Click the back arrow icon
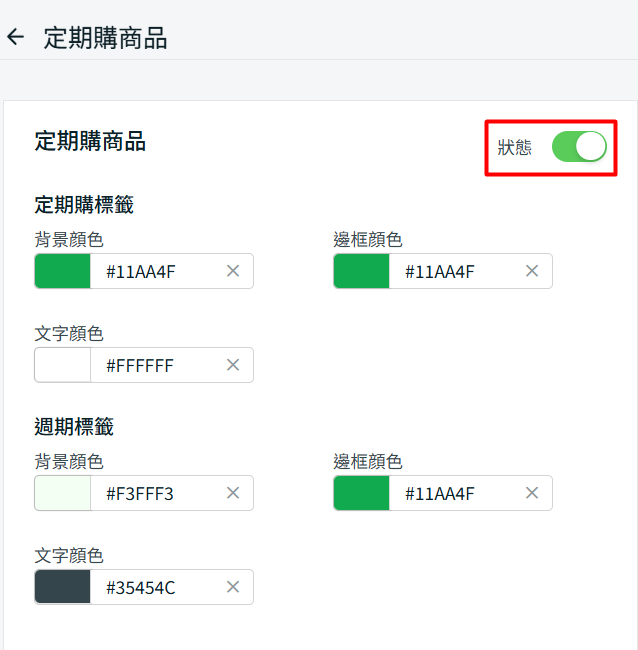The height and width of the screenshot is (650, 638). [15, 38]
